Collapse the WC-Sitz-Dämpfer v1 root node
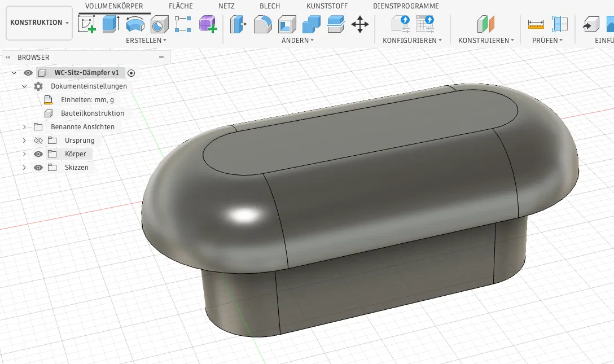 point(14,73)
